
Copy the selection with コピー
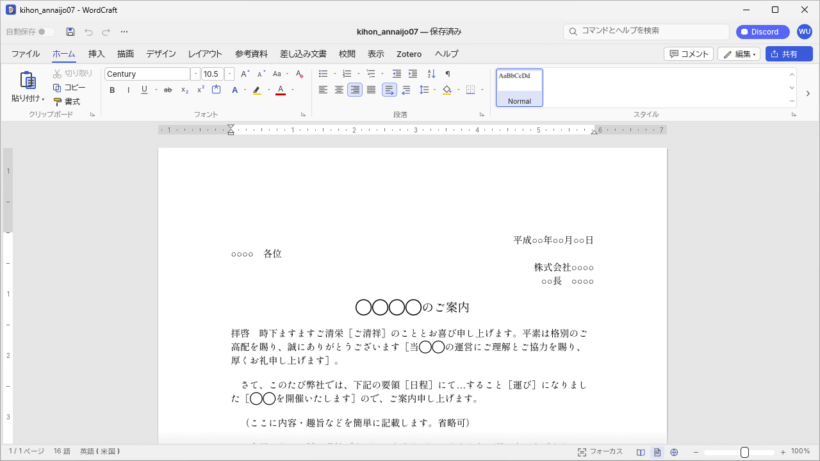[70, 87]
